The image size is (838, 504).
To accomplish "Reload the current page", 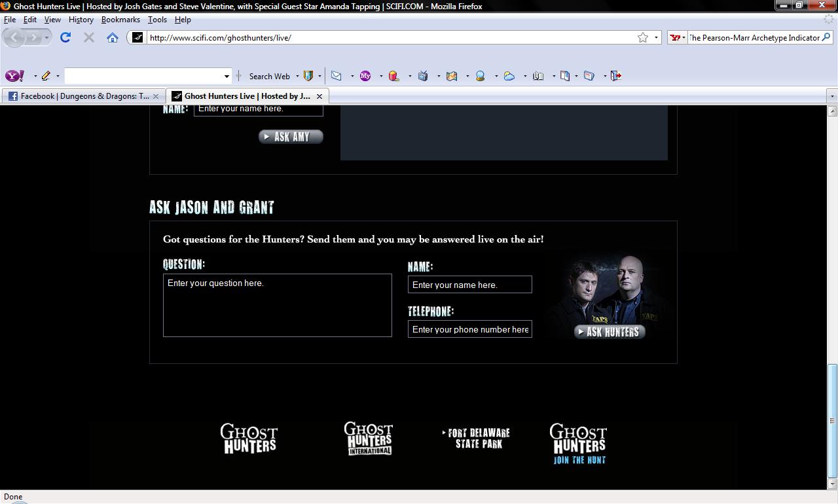I will point(65,37).
